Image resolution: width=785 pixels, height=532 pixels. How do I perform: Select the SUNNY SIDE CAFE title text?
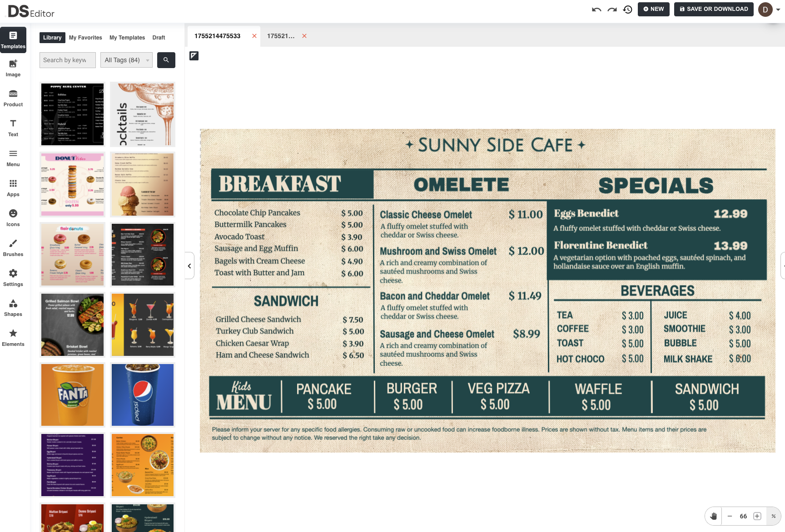click(495, 145)
